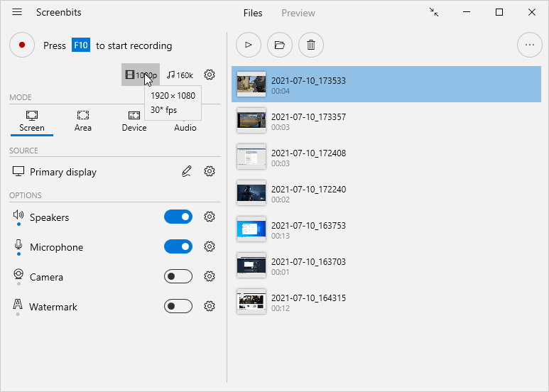Turn off the Microphone toggle
Screen dimensions: 549x392
coord(178,246)
